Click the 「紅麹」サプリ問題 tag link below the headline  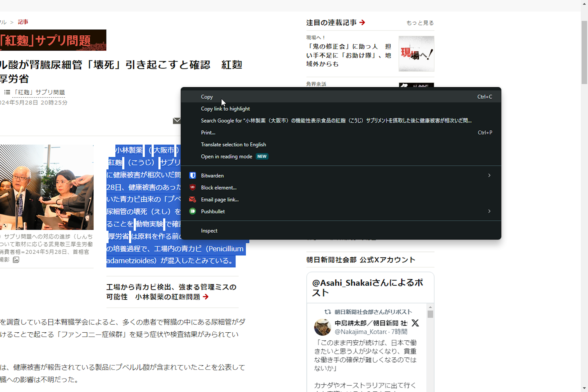pyautogui.click(x=39, y=92)
